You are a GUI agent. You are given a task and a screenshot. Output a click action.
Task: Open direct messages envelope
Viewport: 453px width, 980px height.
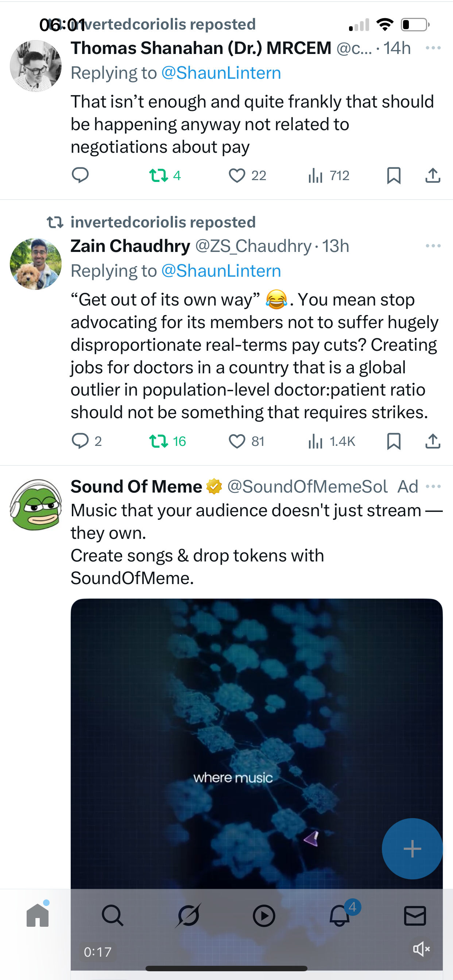tap(415, 916)
